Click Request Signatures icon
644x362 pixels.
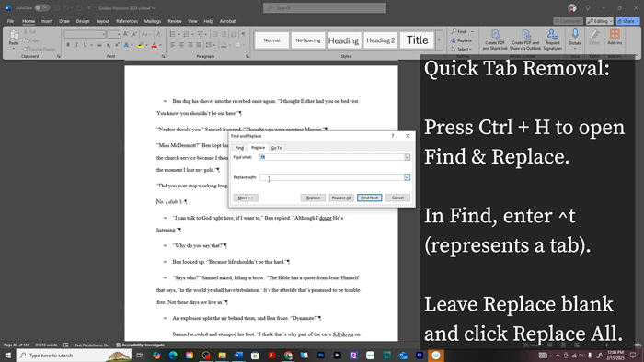[x=552, y=40]
